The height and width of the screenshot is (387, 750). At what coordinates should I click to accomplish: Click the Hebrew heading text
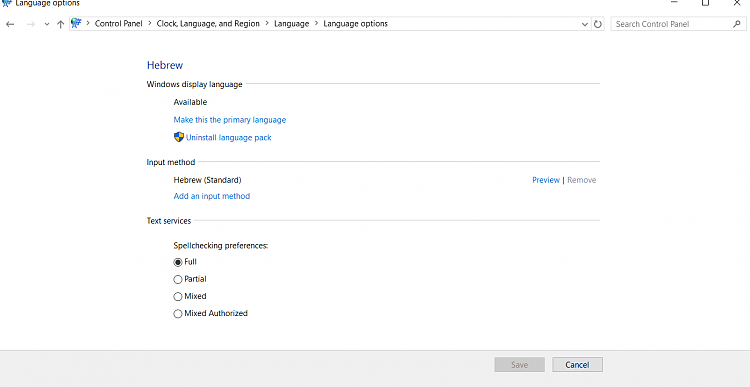[x=165, y=65]
